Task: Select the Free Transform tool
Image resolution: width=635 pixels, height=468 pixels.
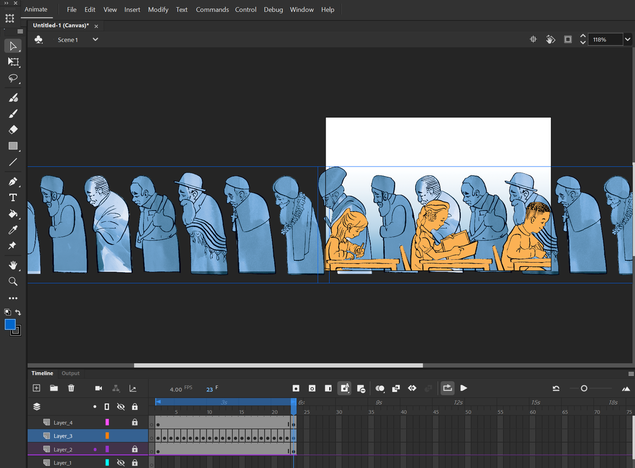Action: (13, 62)
